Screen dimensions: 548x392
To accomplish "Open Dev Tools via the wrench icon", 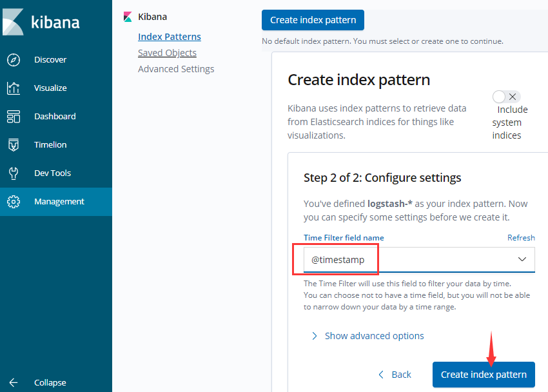I will click(x=14, y=173).
